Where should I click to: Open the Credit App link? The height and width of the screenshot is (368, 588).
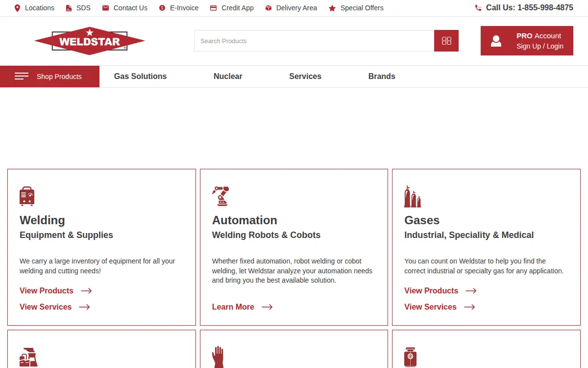[x=238, y=8]
